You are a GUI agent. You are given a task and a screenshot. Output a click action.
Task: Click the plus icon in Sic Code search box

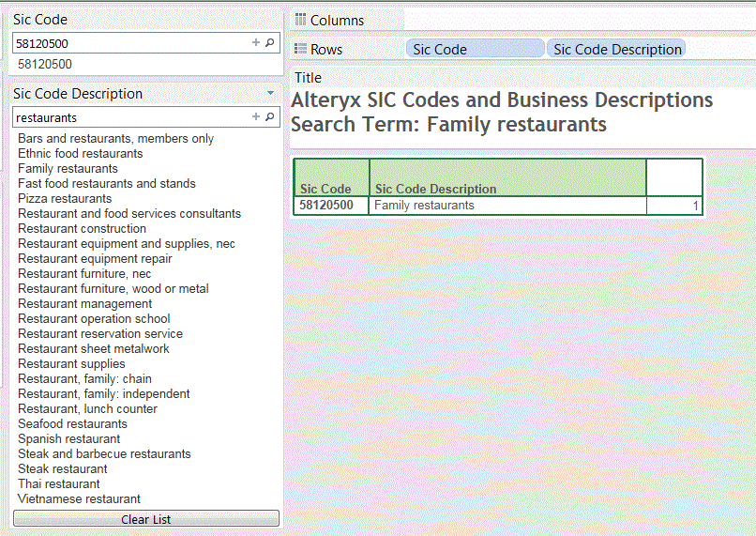(256, 42)
